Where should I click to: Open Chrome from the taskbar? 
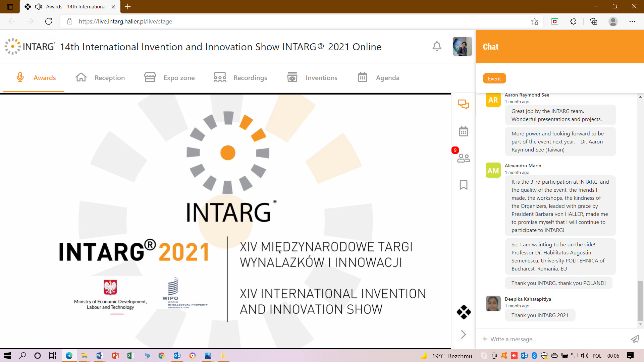pyautogui.click(x=161, y=356)
